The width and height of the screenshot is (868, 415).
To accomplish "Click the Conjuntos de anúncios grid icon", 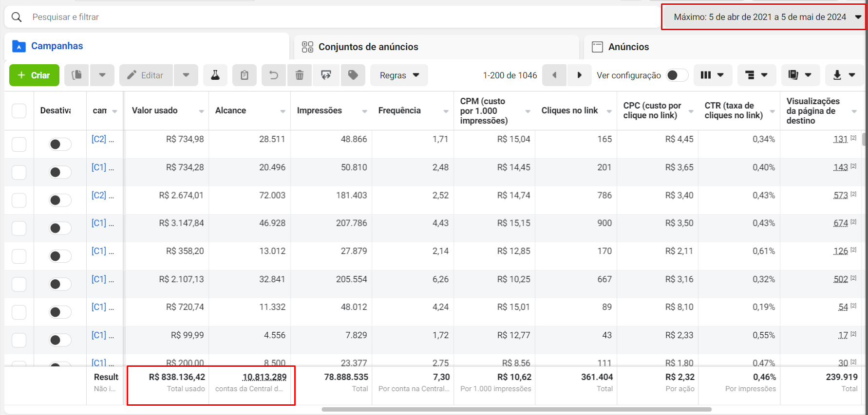I will point(307,47).
